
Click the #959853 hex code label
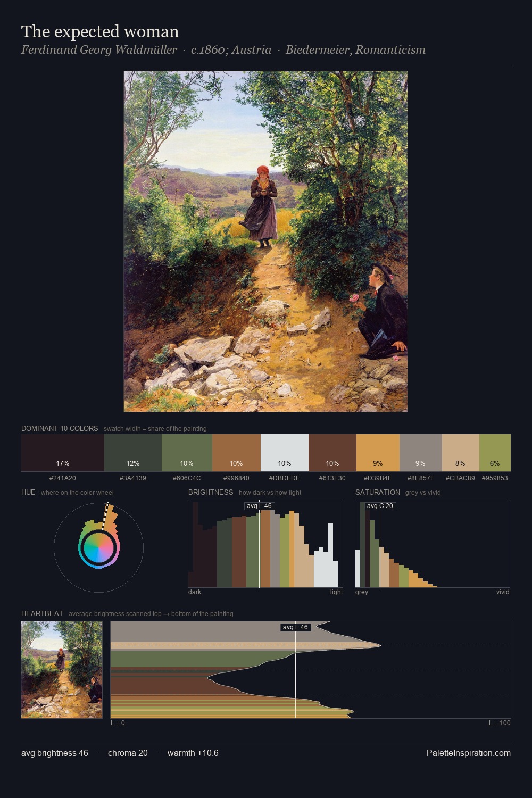pos(495,478)
